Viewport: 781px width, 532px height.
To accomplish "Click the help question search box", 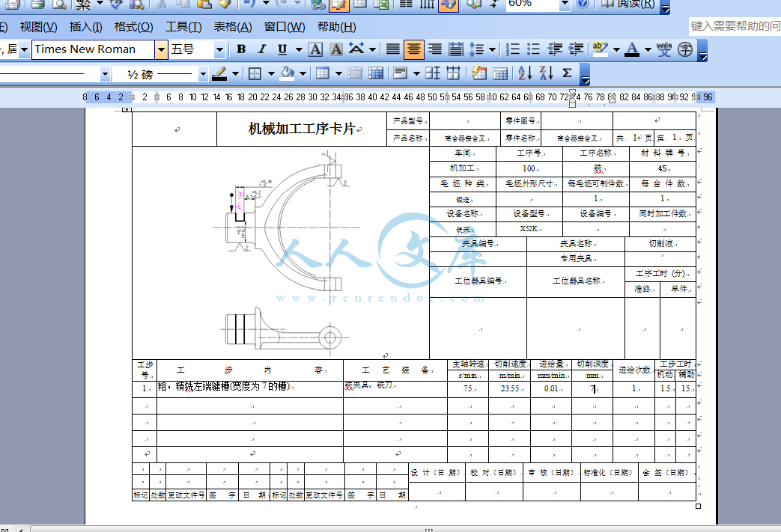I will tap(735, 26).
